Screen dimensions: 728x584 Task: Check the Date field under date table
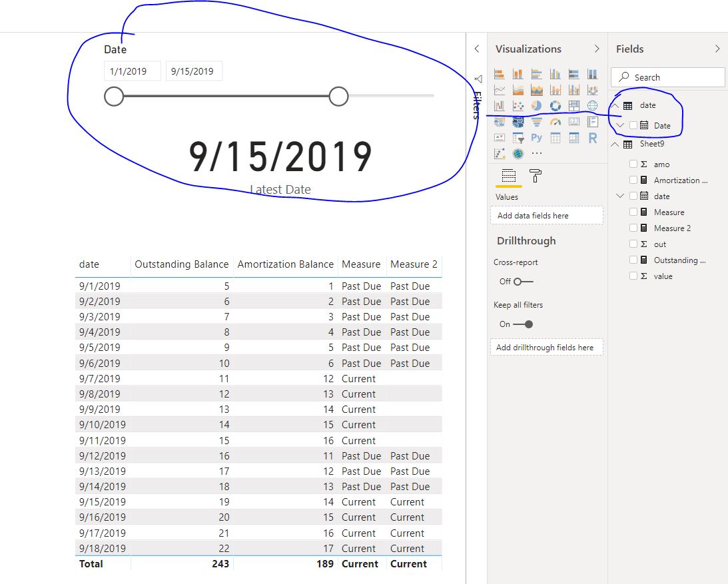[633, 125]
